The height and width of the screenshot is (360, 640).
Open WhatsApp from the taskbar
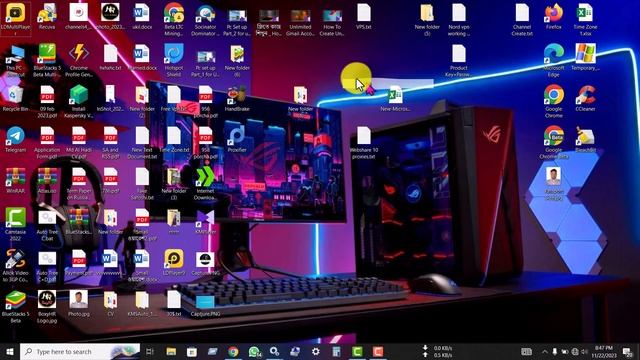click(254, 351)
